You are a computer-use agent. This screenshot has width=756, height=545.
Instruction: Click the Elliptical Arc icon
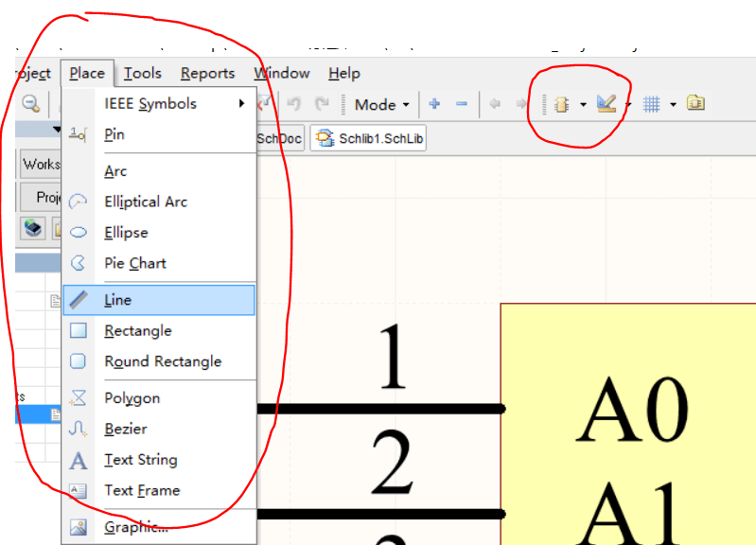coord(78,202)
